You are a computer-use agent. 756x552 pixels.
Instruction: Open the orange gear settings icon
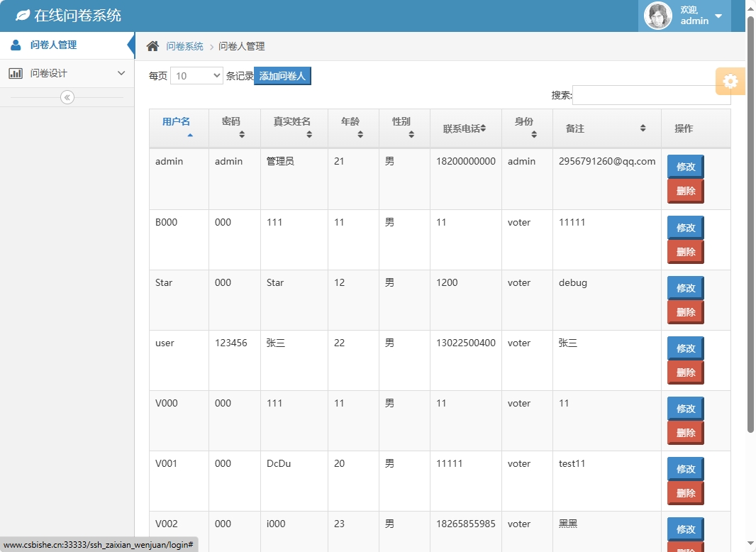pos(730,81)
